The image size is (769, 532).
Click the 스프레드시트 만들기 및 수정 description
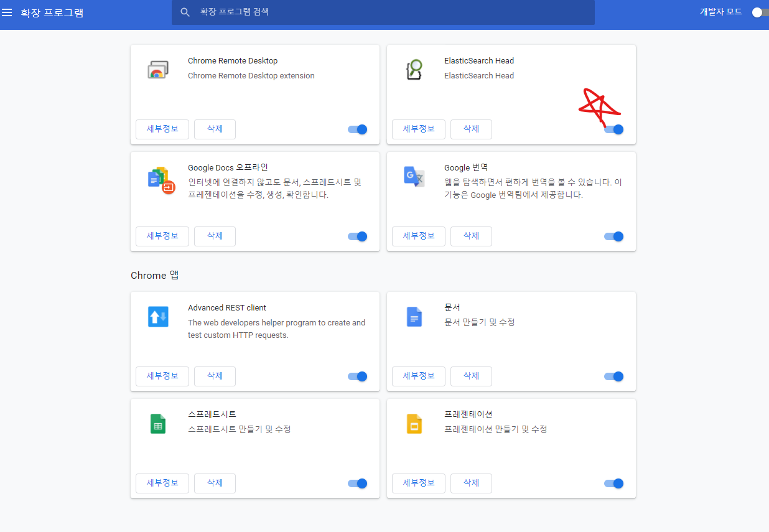coord(240,429)
